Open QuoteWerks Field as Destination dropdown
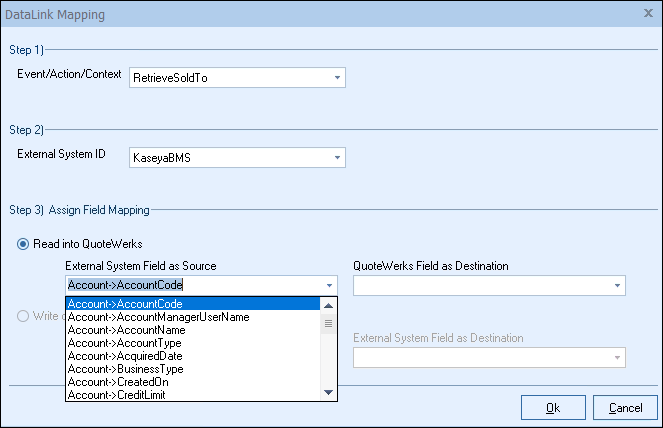The width and height of the screenshot is (663, 428). click(x=616, y=285)
